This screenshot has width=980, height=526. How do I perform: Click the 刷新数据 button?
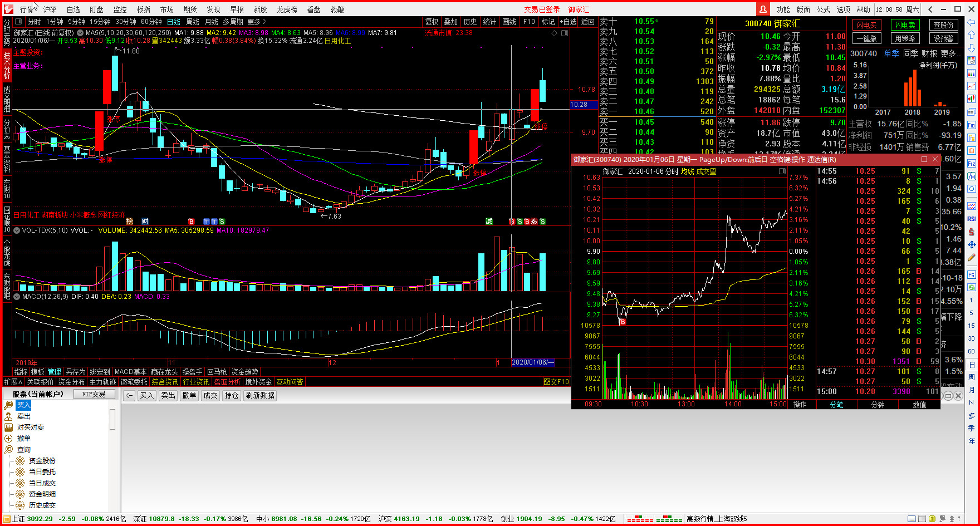tap(260, 395)
